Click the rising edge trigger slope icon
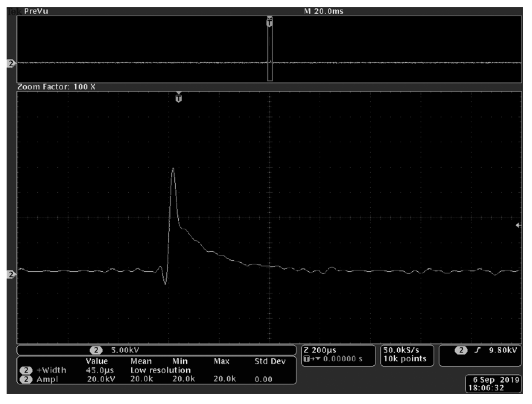Screen dimensions: 532x404 tap(477, 350)
